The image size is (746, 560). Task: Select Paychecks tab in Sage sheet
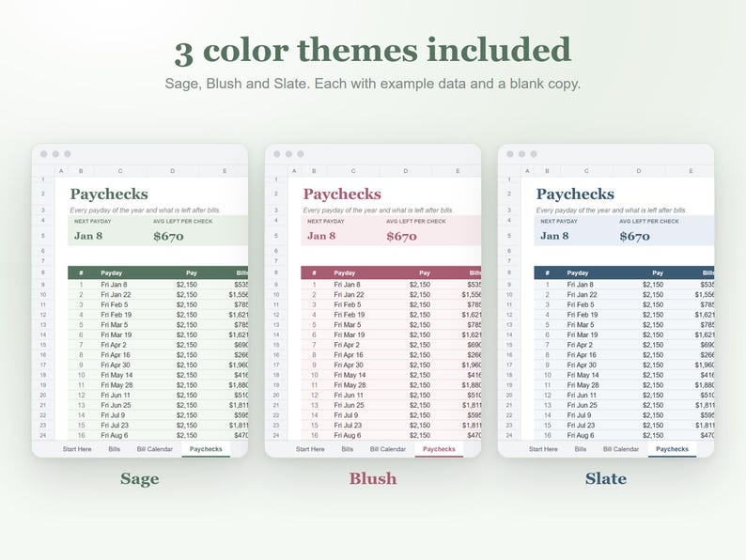(x=206, y=449)
